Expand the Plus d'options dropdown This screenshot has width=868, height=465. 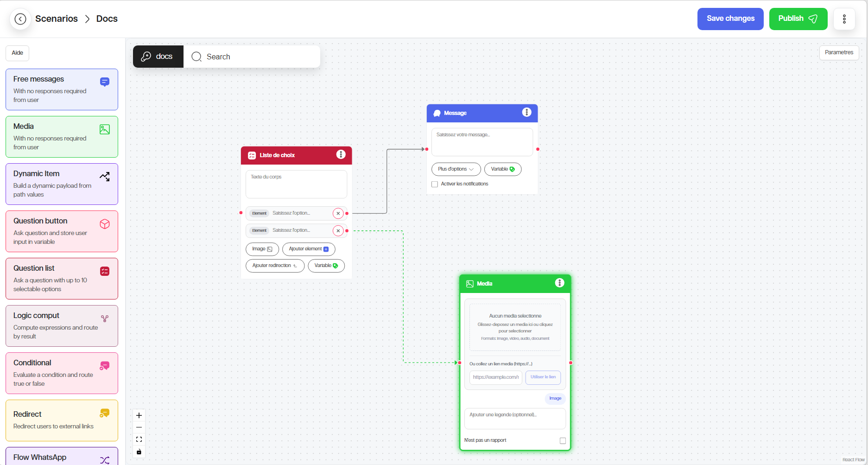pyautogui.click(x=456, y=169)
